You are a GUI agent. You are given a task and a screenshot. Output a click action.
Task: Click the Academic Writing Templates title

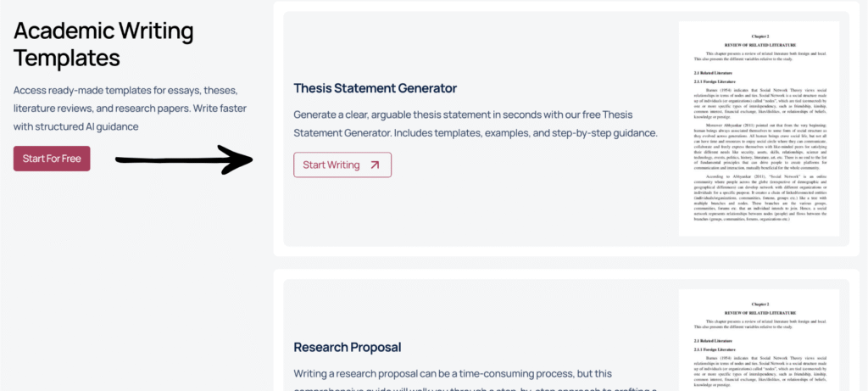[103, 44]
